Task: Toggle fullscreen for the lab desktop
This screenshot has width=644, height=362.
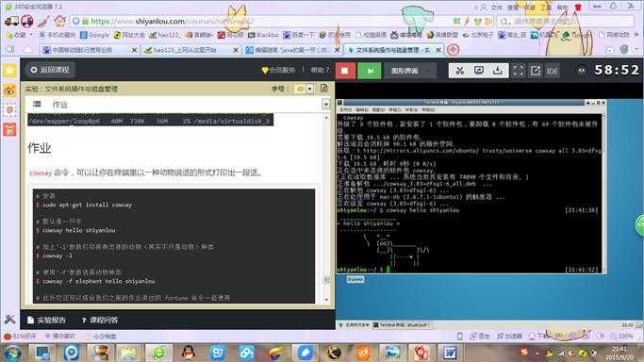Action: pos(519,71)
